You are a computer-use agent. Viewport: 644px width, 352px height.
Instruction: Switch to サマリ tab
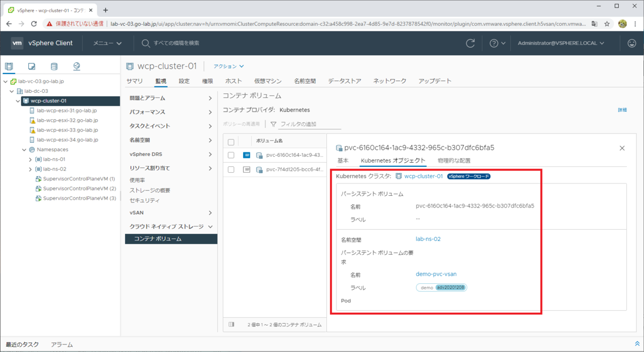pos(135,81)
